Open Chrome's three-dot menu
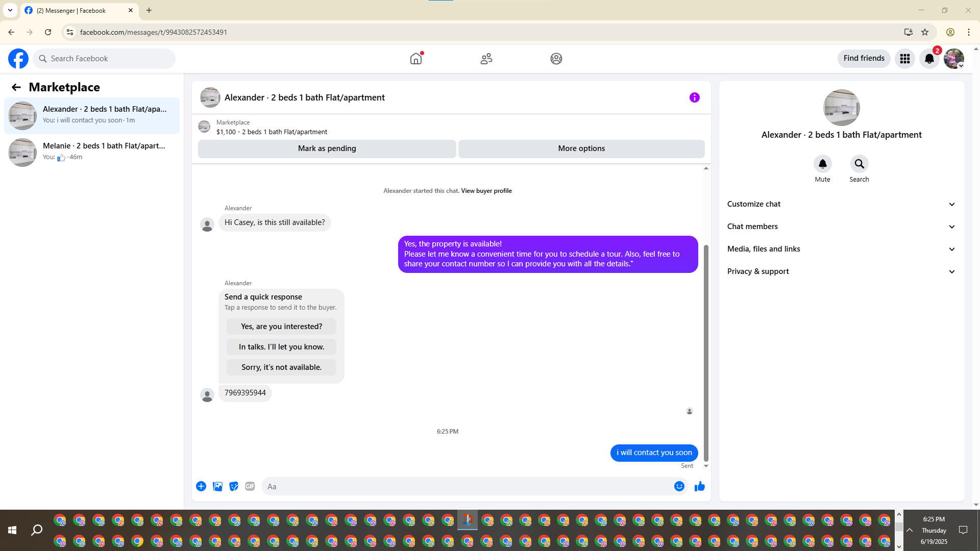This screenshot has height=551, width=980. click(x=969, y=32)
